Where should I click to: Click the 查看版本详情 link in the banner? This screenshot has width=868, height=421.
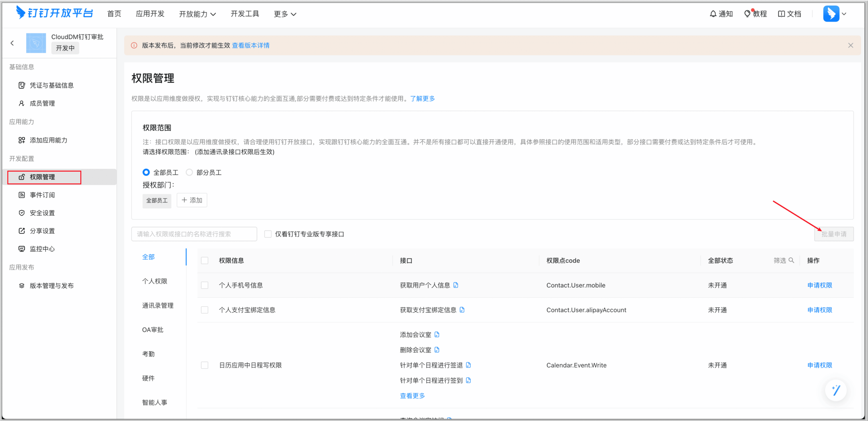(250, 45)
